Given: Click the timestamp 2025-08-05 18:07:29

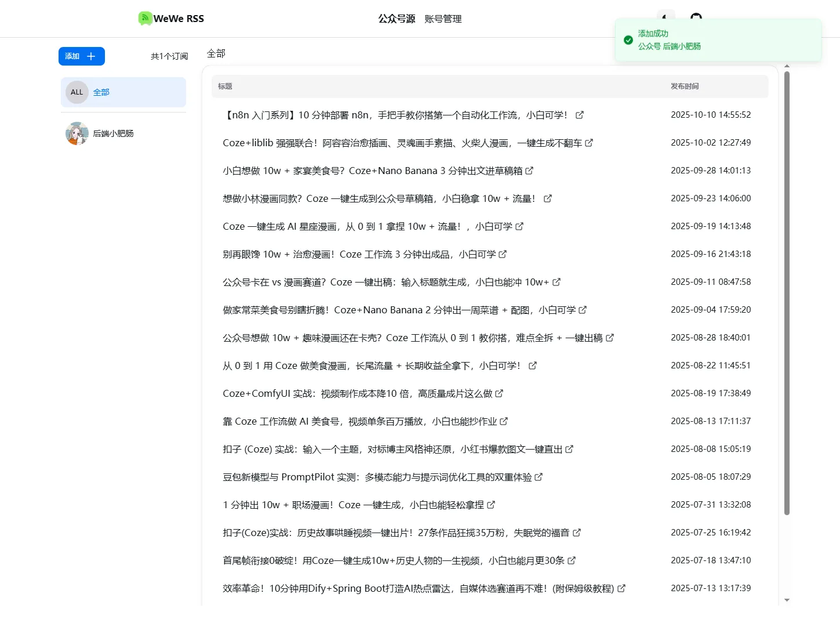Looking at the screenshot, I should [711, 477].
